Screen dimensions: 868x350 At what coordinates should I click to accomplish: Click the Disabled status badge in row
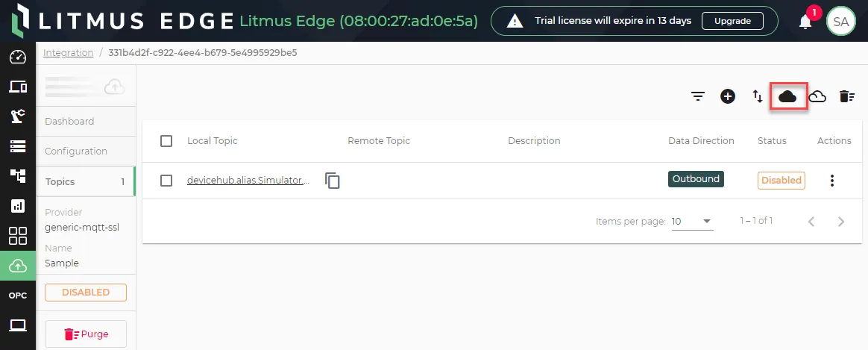point(781,180)
